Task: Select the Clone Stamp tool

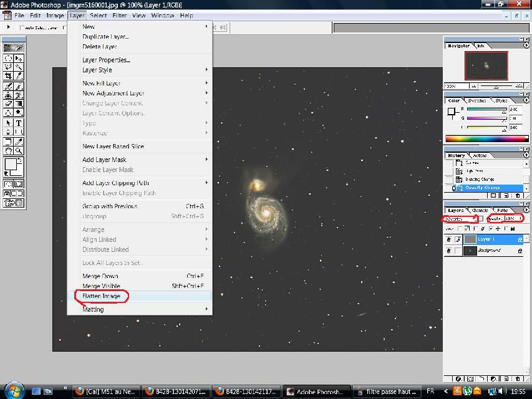Action: tap(8, 95)
